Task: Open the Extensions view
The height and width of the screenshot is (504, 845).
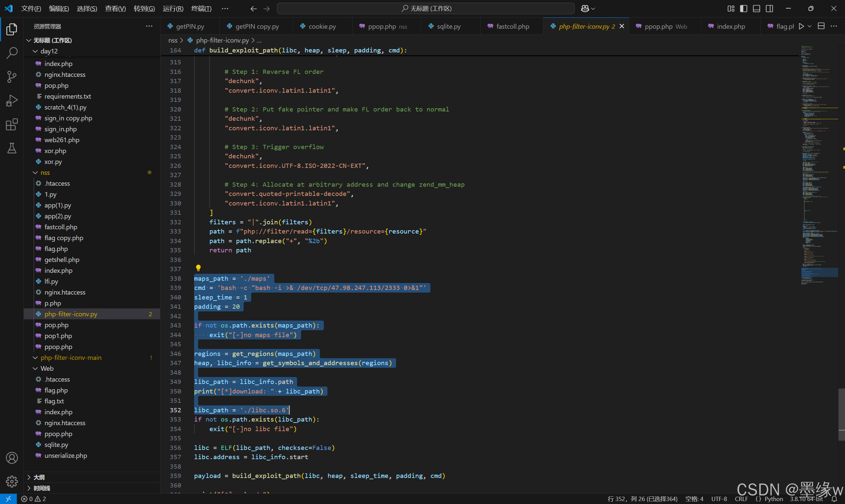Action: [12, 125]
